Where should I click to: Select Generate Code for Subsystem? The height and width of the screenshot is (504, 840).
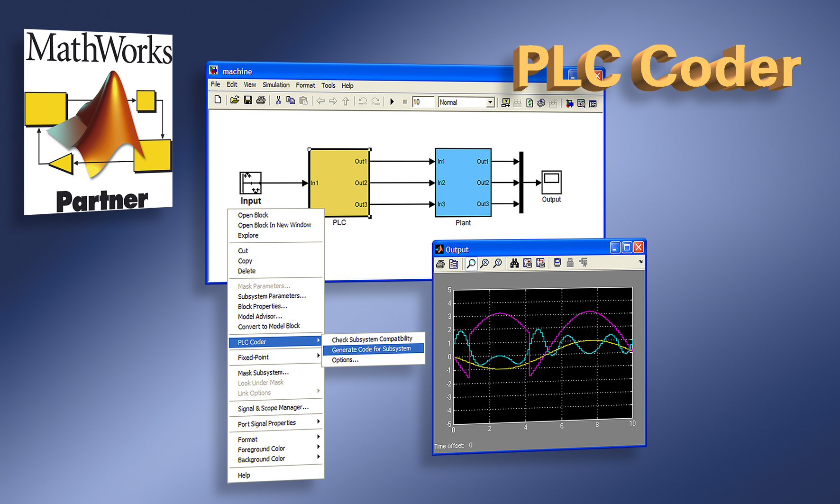372,349
